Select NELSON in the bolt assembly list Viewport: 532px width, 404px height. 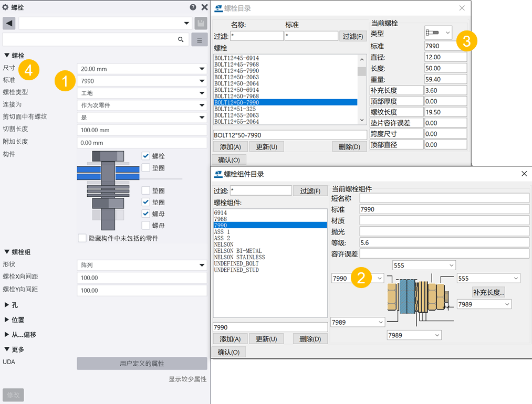224,244
